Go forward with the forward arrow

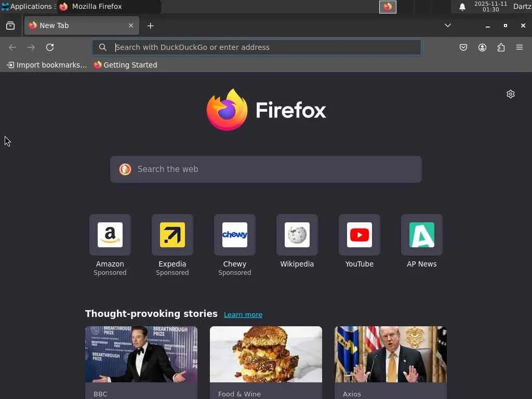pos(31,47)
